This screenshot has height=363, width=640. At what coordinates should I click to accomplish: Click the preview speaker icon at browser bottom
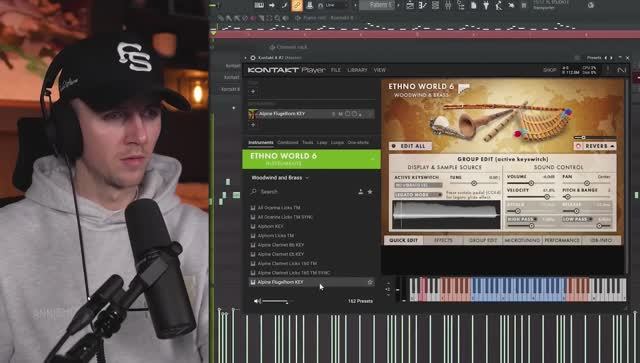coord(257,301)
